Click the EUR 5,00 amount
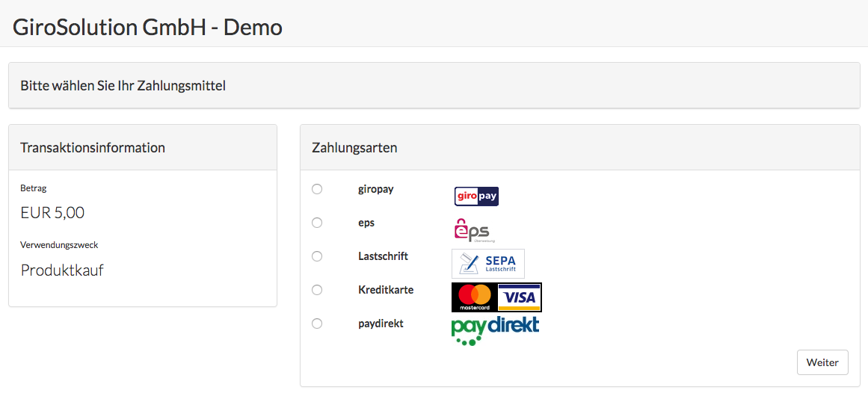Image resolution: width=868 pixels, height=393 pixels. click(52, 212)
